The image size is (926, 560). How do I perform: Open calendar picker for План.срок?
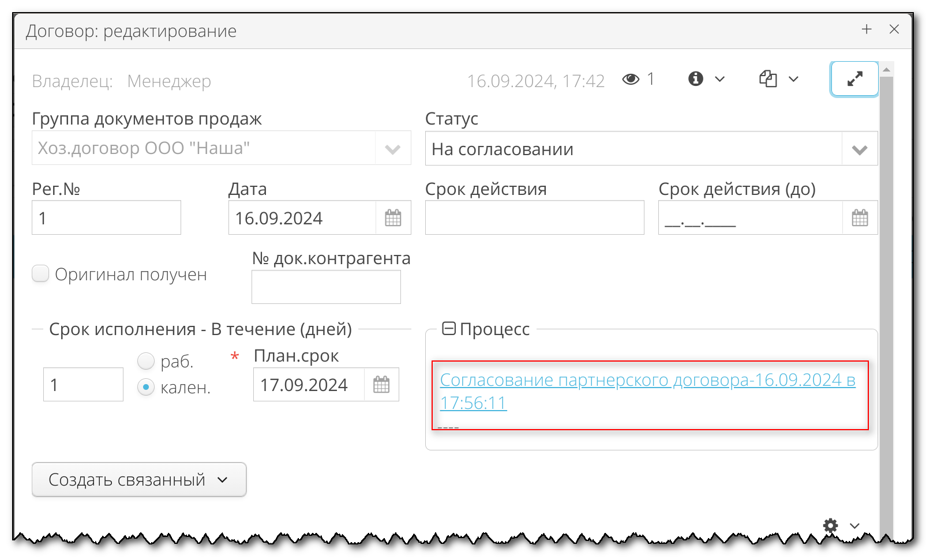point(381,385)
